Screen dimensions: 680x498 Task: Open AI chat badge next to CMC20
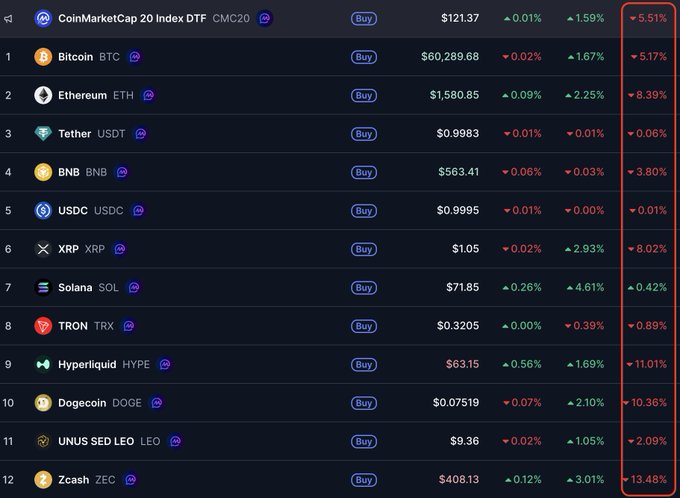265,19
